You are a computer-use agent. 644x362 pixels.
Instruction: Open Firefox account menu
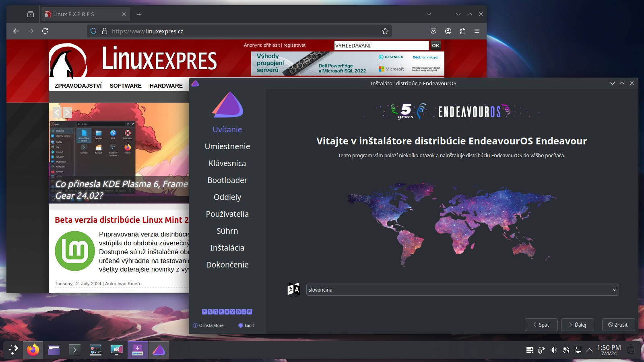point(448,31)
